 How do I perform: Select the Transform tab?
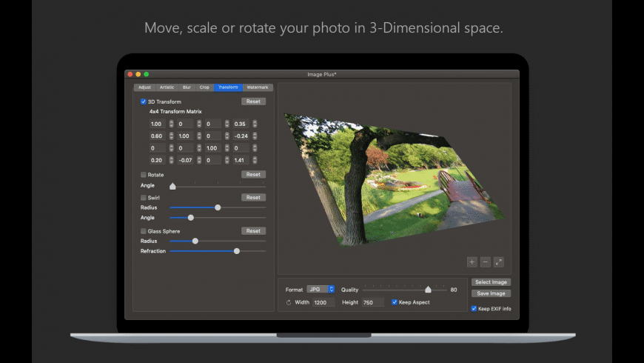point(228,87)
